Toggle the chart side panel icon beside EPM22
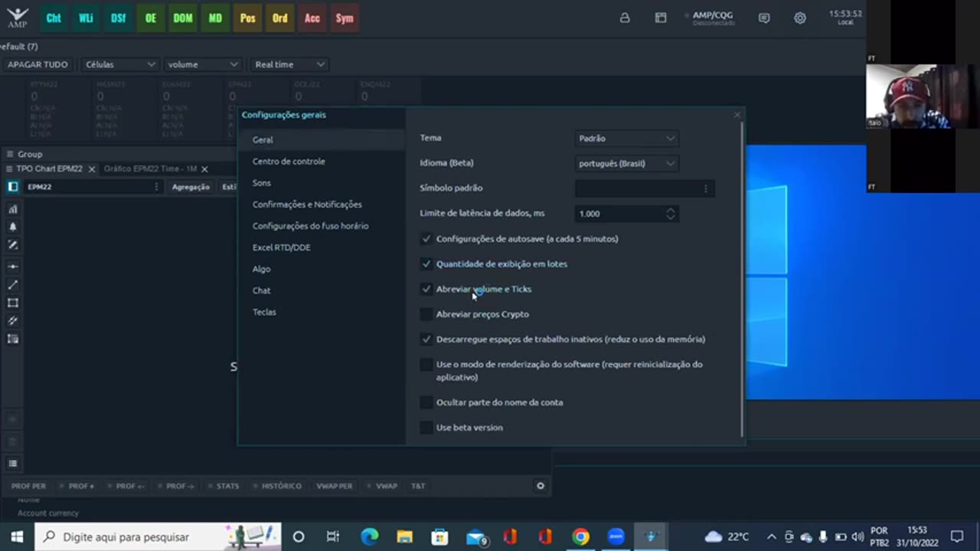Screen dimensions: 980x551 [13, 187]
